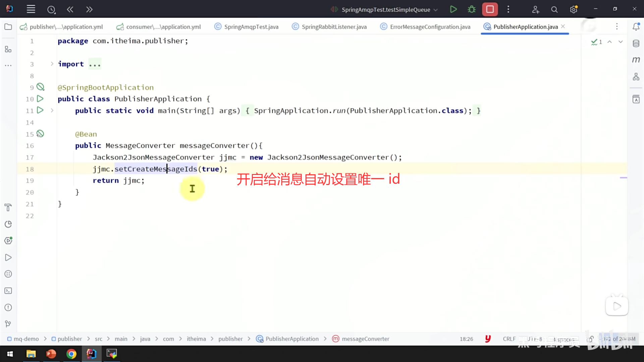This screenshot has height=362, width=644.
Task: Start debugging with the bug icon
Action: [x=472, y=9]
